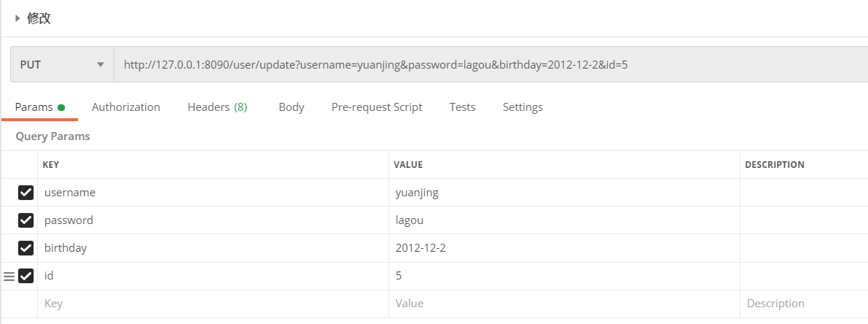Viewport: 868px width, 324px height.
Task: Click the drag handle on id row
Action: 9,277
